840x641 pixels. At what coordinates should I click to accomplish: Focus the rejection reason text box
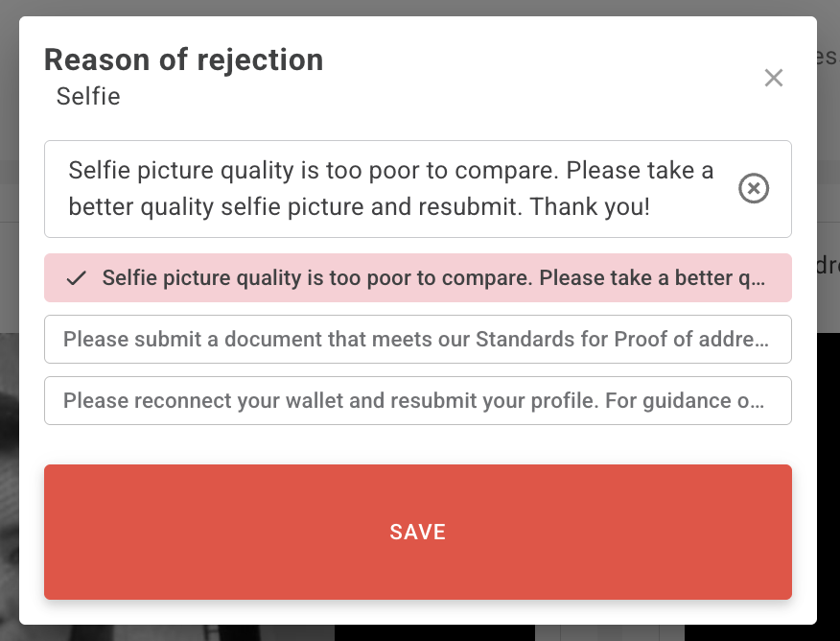[384, 189]
